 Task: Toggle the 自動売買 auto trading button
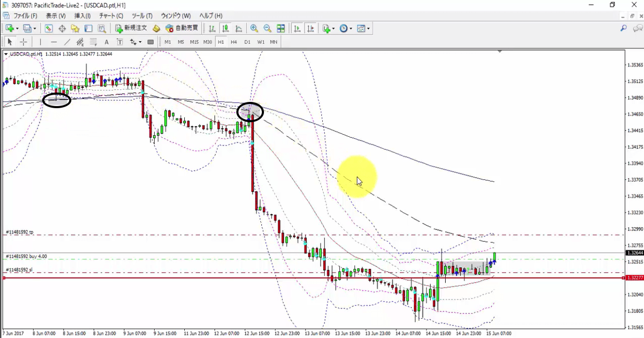pos(182,29)
